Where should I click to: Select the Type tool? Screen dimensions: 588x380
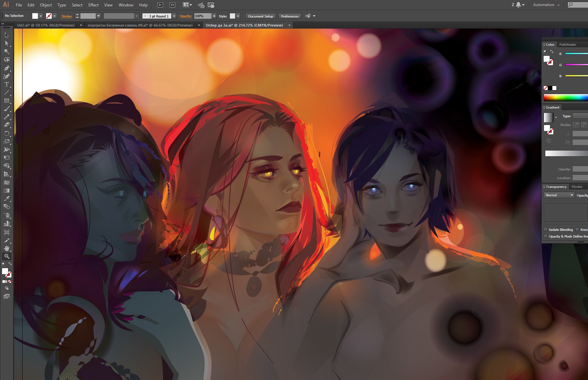click(x=6, y=84)
